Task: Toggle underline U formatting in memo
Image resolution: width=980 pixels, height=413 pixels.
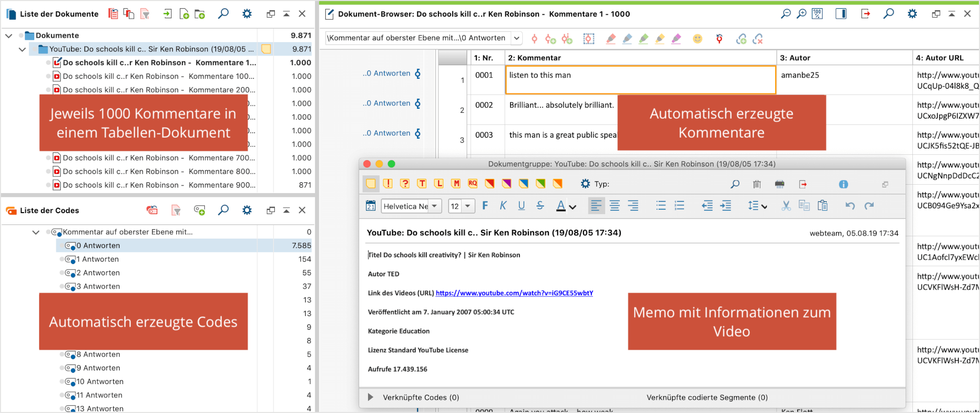Action: (x=521, y=206)
